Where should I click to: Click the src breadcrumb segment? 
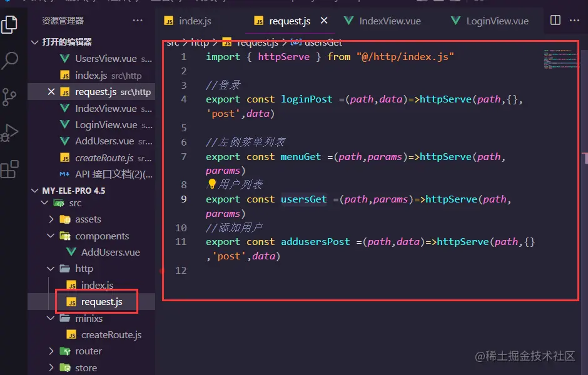173,42
